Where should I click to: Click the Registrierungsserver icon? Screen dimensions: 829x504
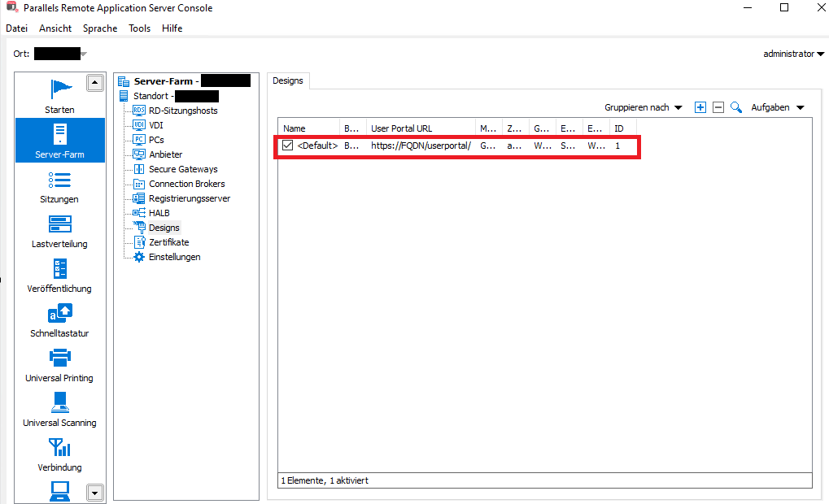click(139, 198)
